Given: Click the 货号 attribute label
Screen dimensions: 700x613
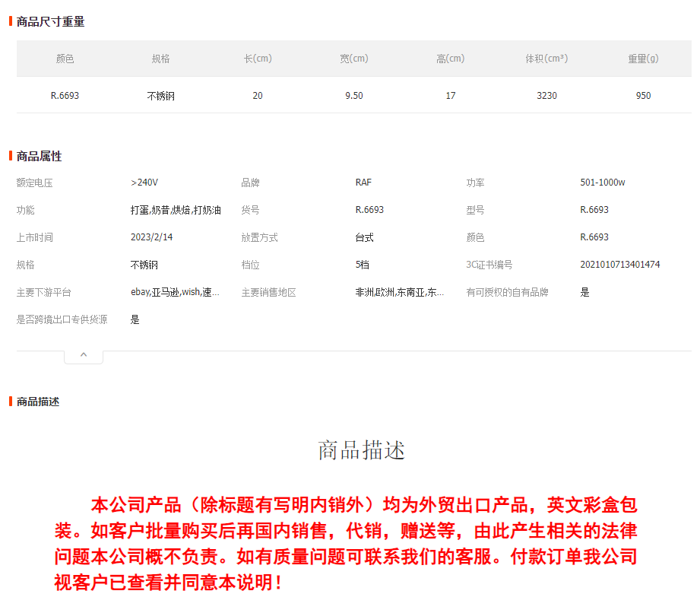Looking at the screenshot, I should (251, 210).
